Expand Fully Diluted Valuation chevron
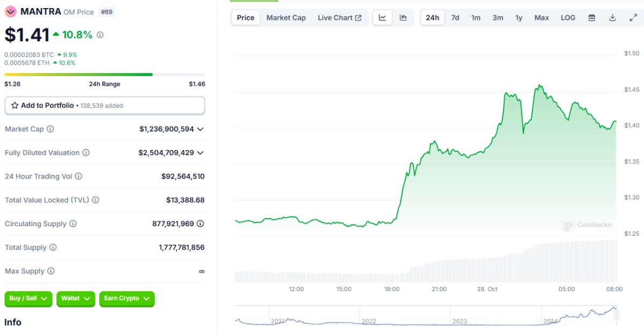Viewport: 644px width, 335px height. click(200, 153)
